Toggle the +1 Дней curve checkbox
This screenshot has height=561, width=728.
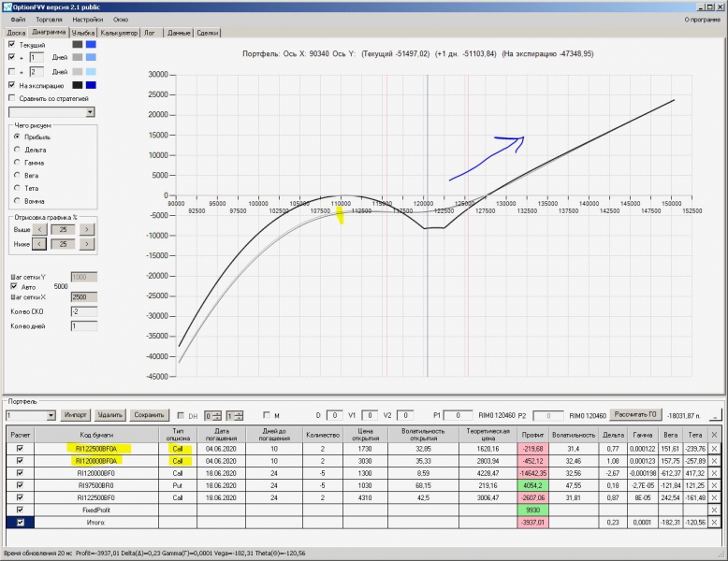click(x=11, y=57)
